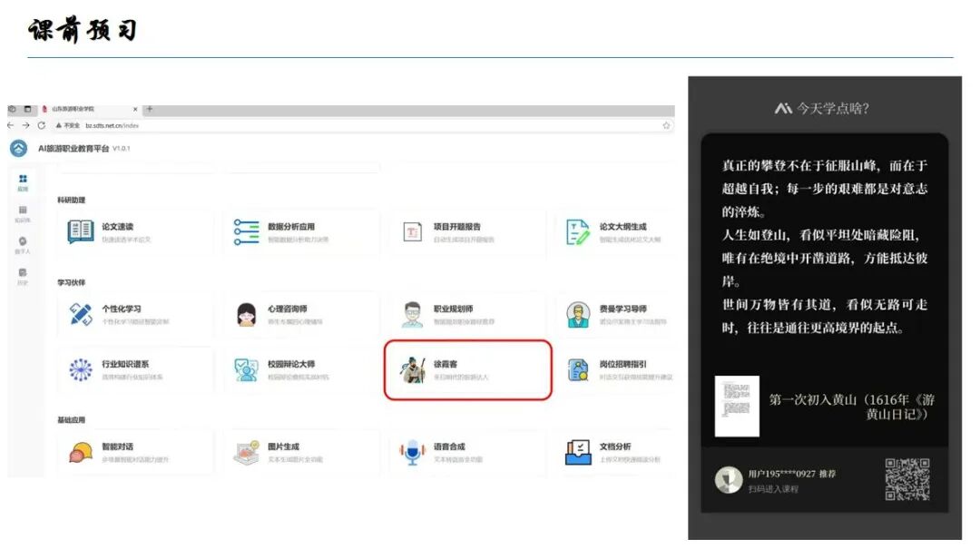
Task: Open the 第一次初入黄山 course title
Action: point(851,407)
